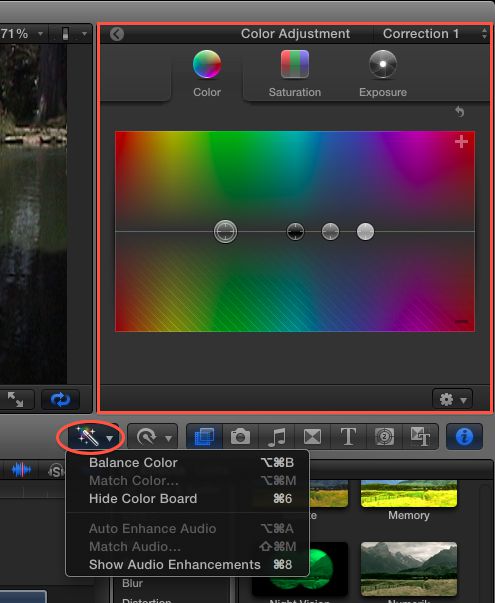Screen dimensions: 495x603
Task: Open the Generators browser
Action: (x=384, y=436)
